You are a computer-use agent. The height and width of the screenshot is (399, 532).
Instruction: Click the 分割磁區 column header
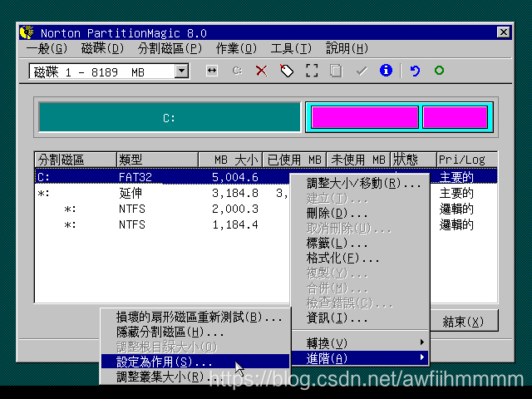[x=76, y=160]
